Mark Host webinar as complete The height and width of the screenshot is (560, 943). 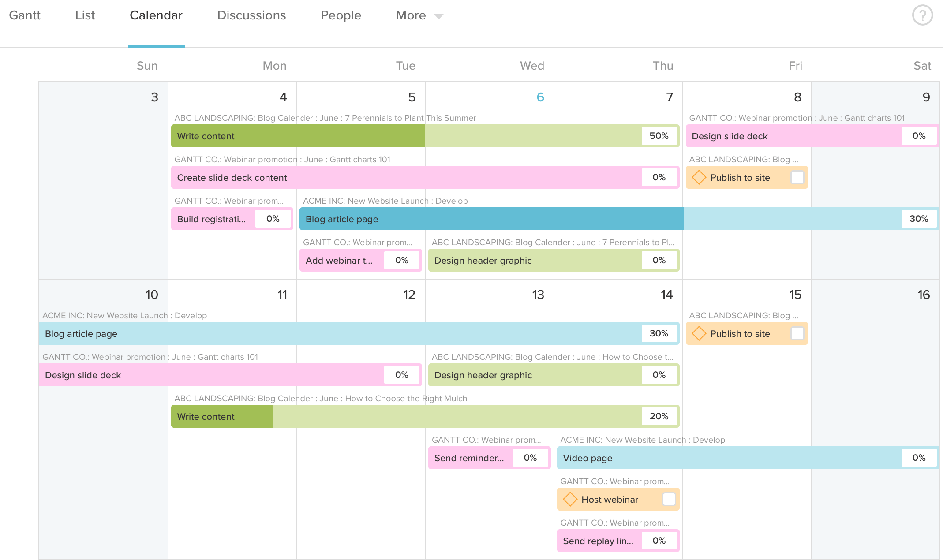669,499
